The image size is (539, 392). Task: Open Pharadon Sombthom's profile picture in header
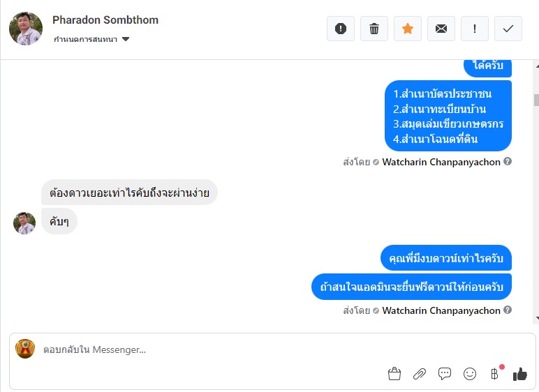coord(25,29)
